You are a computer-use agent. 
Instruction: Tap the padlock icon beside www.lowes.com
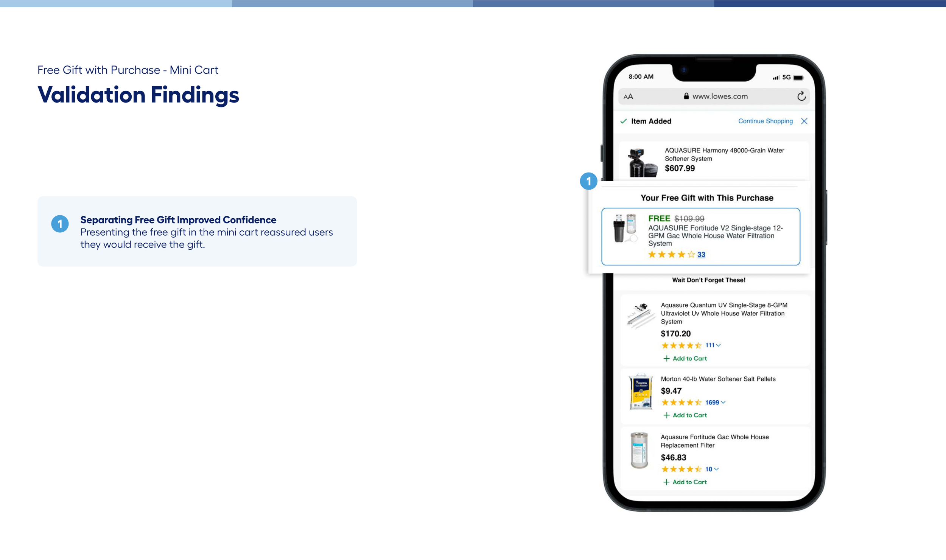686,96
